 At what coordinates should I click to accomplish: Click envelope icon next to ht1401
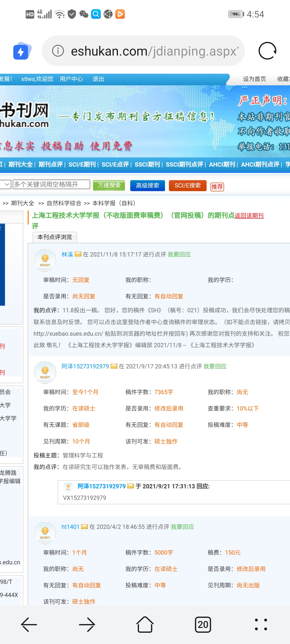(84, 526)
